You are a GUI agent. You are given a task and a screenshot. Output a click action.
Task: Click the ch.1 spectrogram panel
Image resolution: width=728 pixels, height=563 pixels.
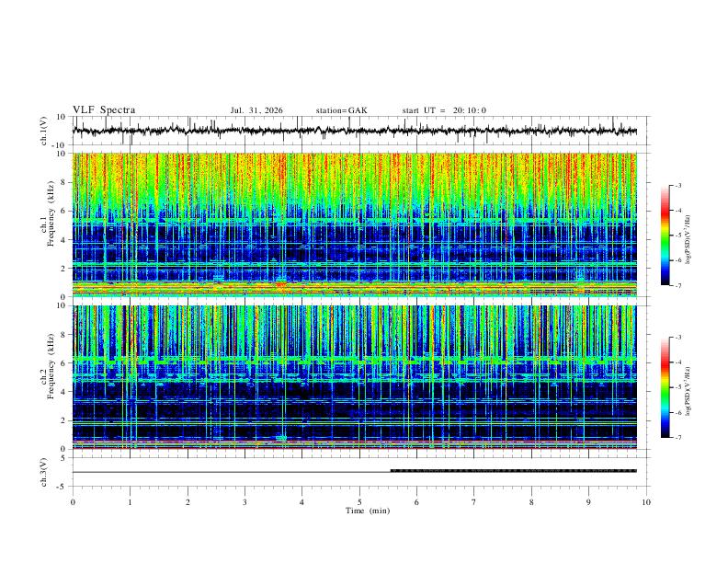tap(354, 224)
